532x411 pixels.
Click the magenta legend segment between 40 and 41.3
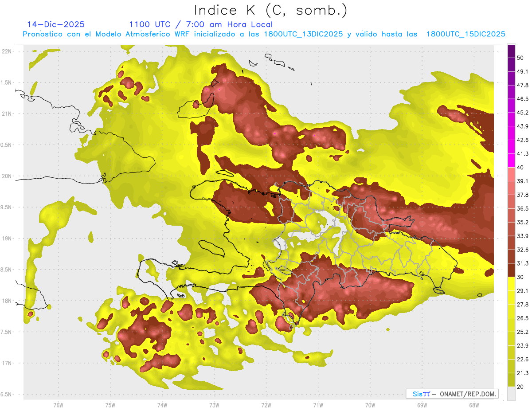(x=511, y=160)
